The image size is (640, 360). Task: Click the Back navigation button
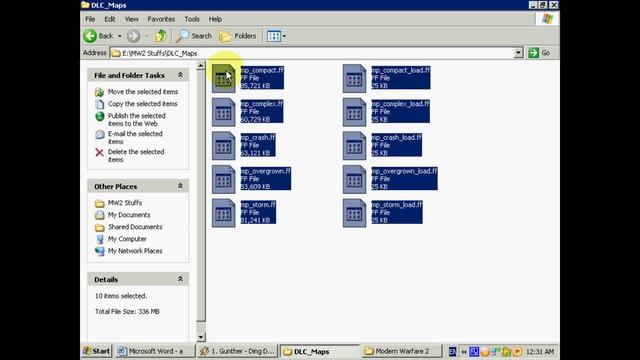click(x=99, y=36)
